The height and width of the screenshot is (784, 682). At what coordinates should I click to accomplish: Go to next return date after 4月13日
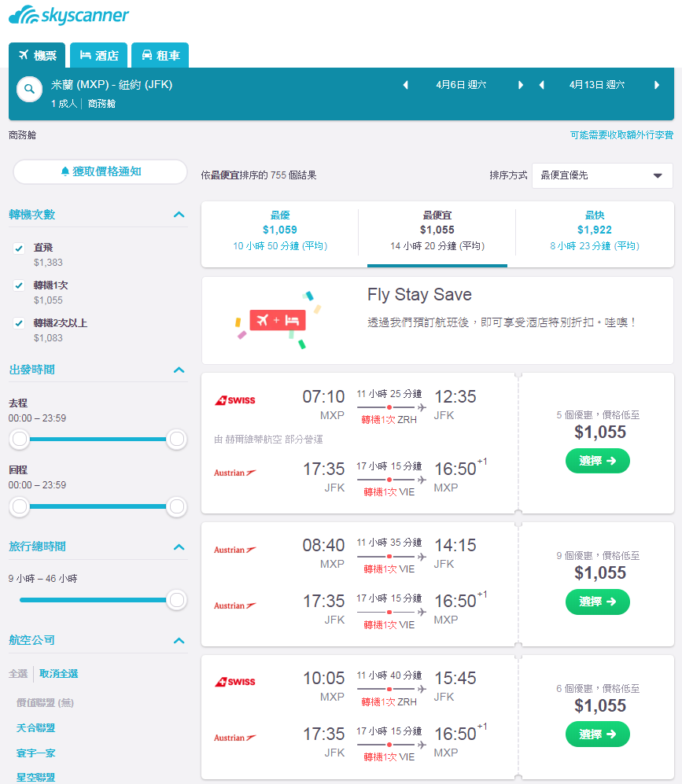(657, 85)
